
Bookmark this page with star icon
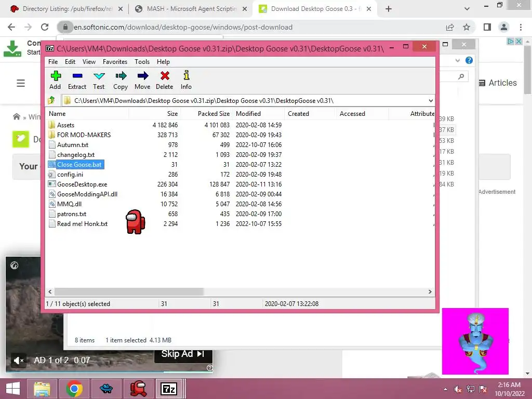coord(467,27)
